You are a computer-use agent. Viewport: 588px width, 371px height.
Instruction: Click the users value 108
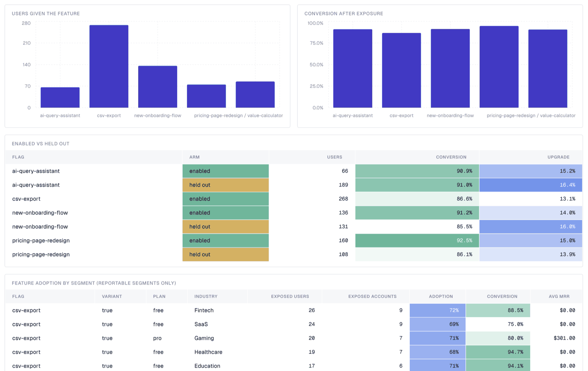click(343, 255)
